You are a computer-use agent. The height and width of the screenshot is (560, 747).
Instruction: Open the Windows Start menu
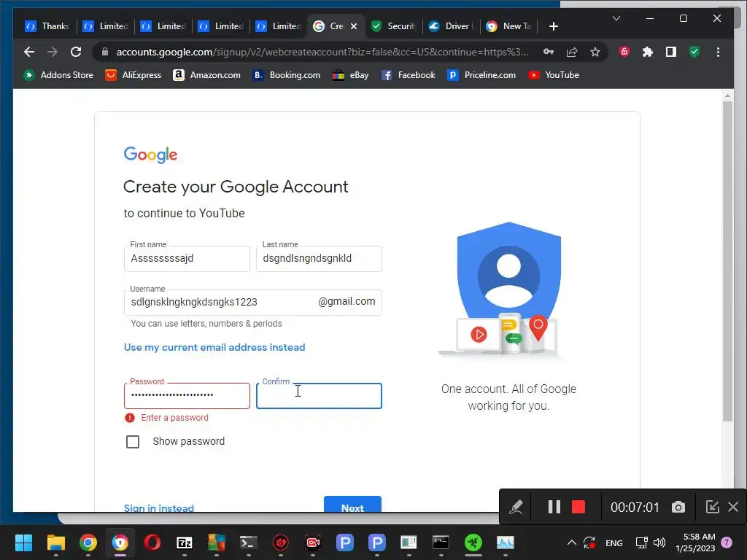click(x=23, y=542)
